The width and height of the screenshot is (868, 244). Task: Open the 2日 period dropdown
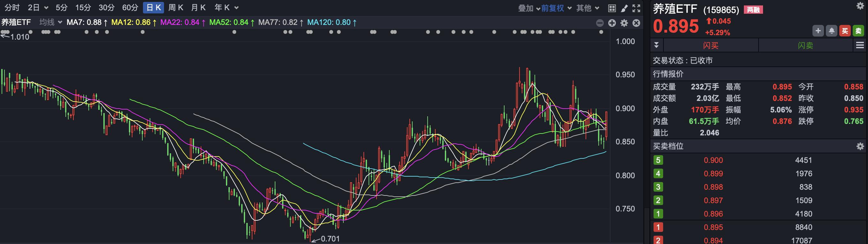click(x=38, y=8)
